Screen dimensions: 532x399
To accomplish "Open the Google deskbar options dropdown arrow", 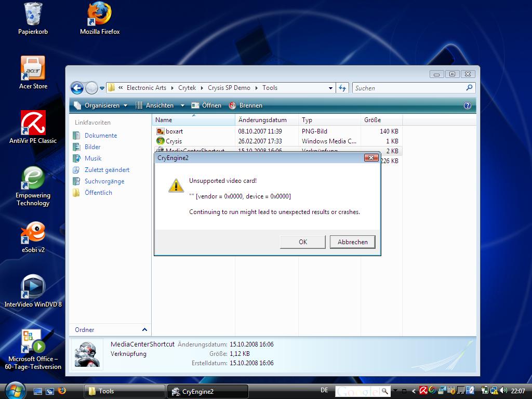I will 395,390.
